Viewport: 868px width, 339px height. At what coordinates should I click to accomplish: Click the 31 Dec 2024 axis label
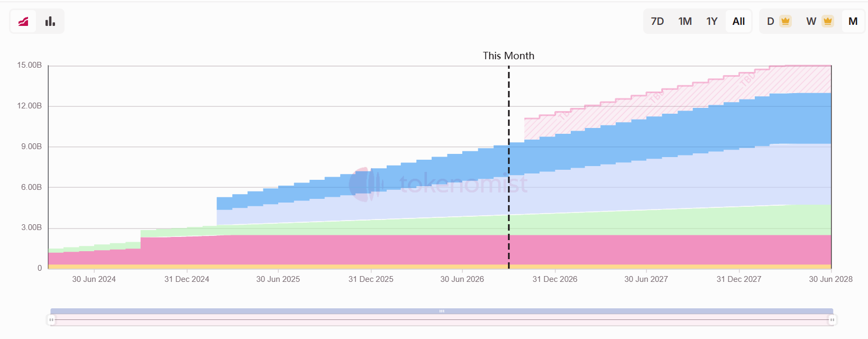187,279
